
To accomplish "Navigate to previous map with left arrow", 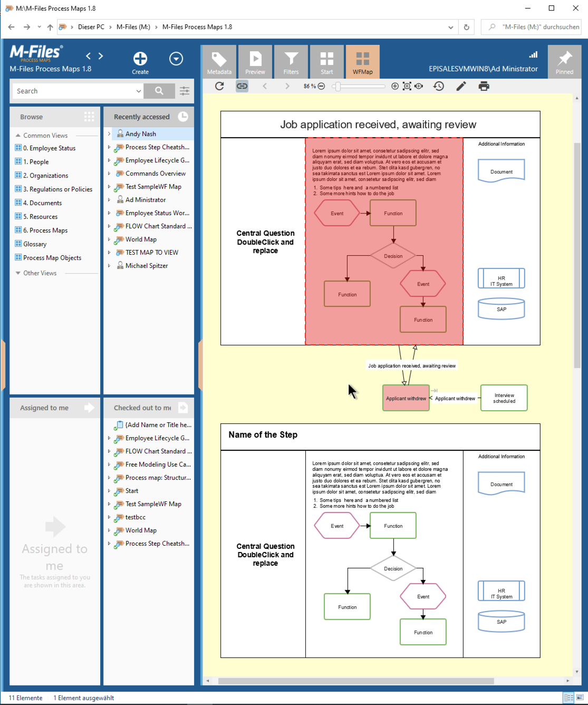I will 265,86.
